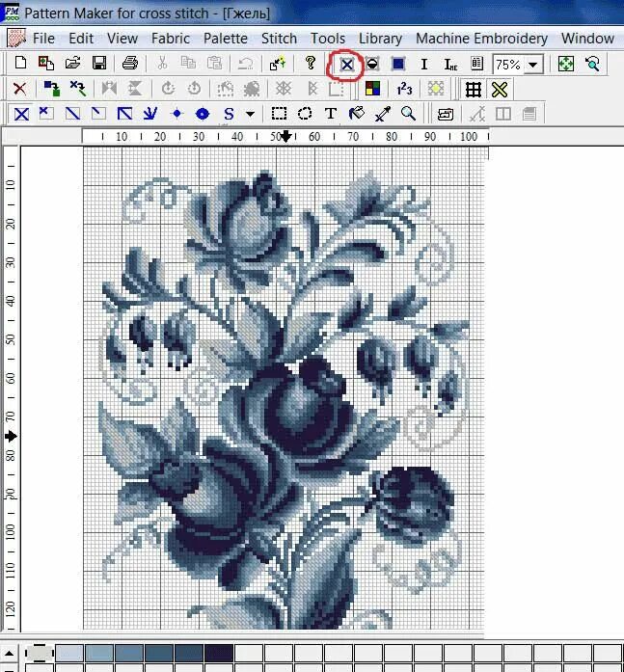Select the paint bucket fill tool

coord(357,114)
